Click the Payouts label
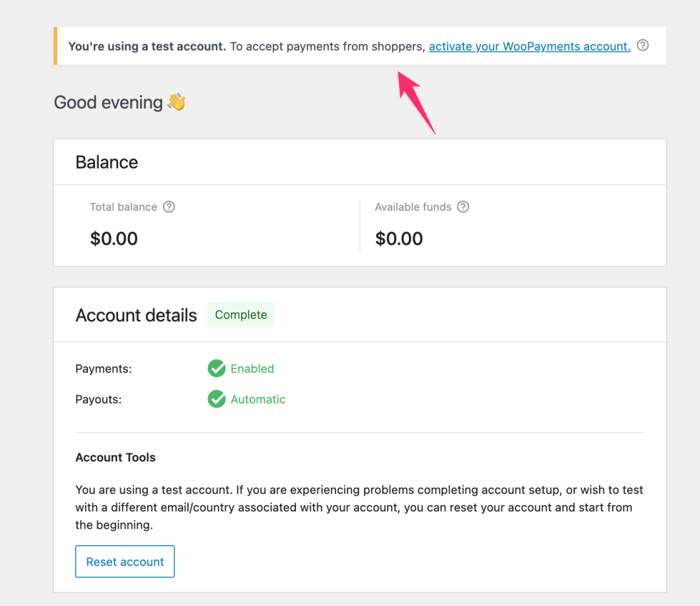700x606 pixels. [x=99, y=399]
